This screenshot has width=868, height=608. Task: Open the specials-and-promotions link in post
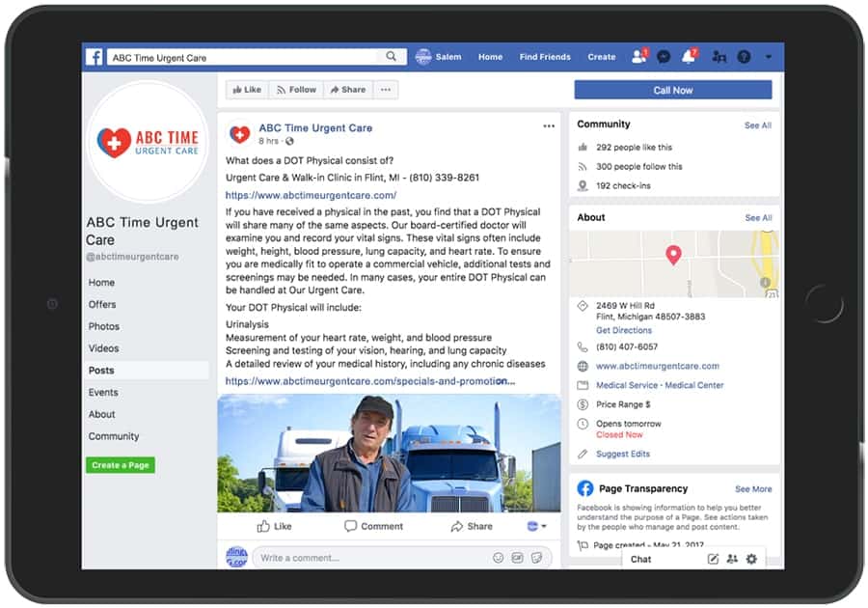(370, 381)
